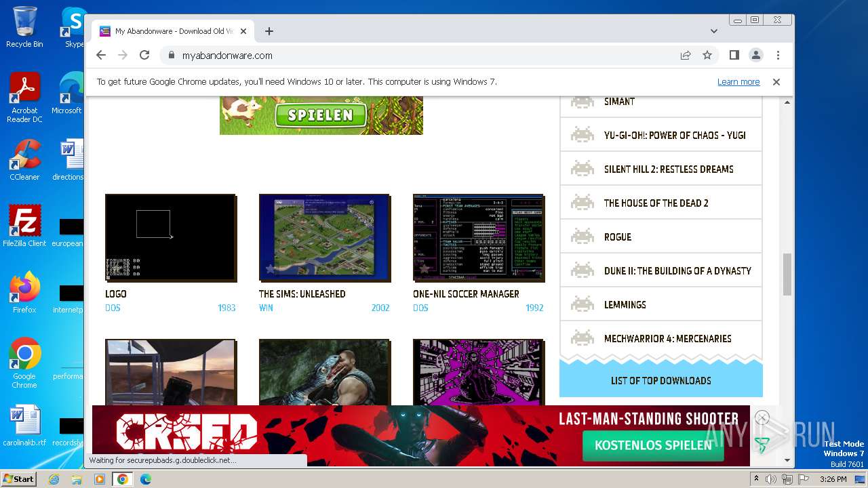The image size is (868, 488).
Task: Select the FileZilla Client desktop icon
Action: [24, 226]
